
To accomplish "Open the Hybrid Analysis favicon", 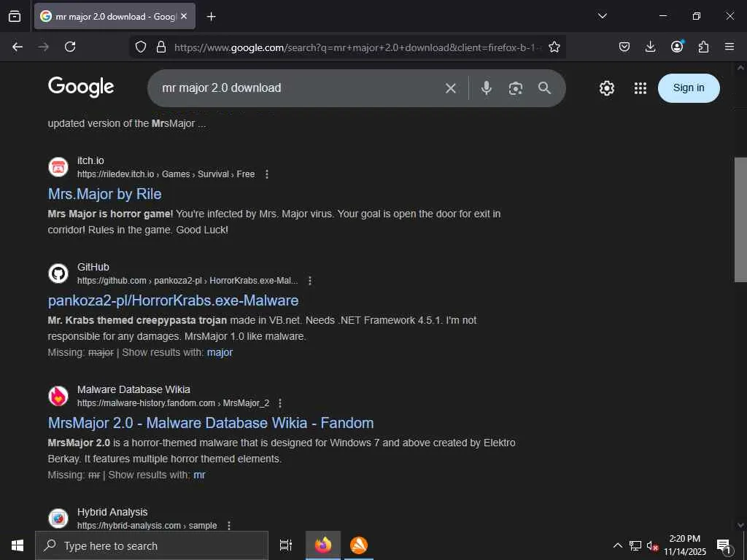I will point(58,518).
